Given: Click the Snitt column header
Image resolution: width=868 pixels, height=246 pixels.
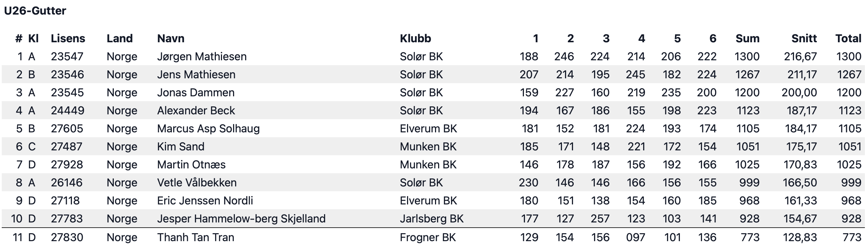Looking at the screenshot, I should point(804,38).
